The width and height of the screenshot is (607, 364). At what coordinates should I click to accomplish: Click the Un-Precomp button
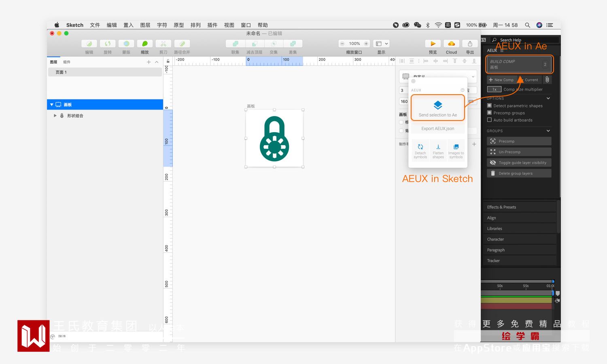coord(519,152)
